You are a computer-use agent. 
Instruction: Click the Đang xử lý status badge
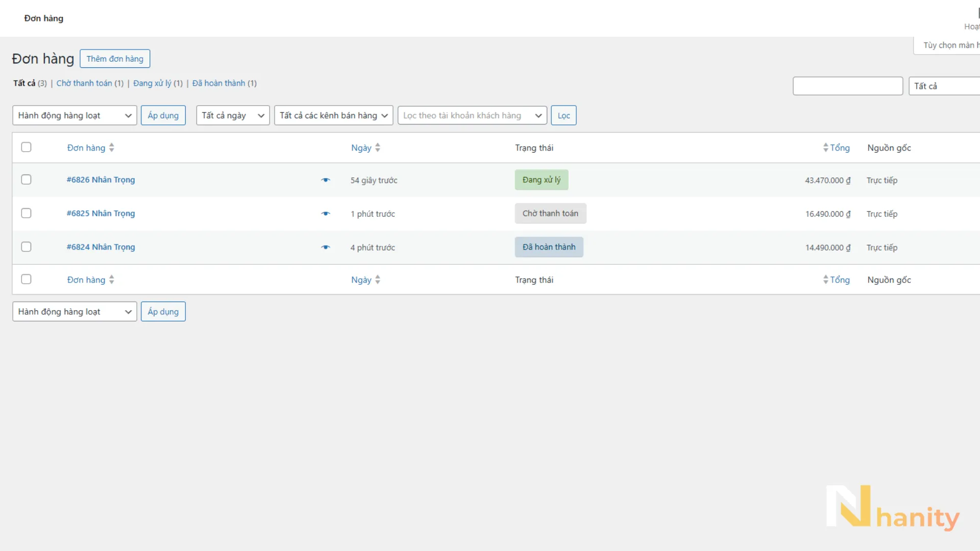542,180
